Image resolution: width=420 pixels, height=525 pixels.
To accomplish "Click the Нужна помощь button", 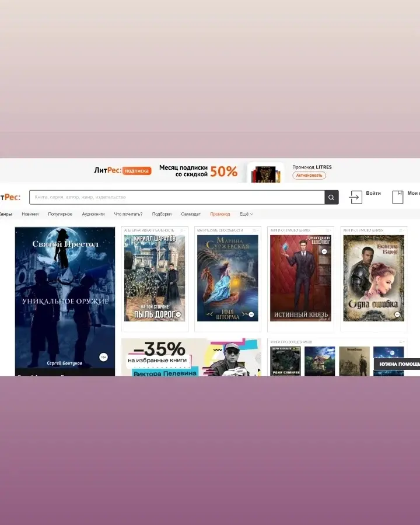I will click(398, 364).
